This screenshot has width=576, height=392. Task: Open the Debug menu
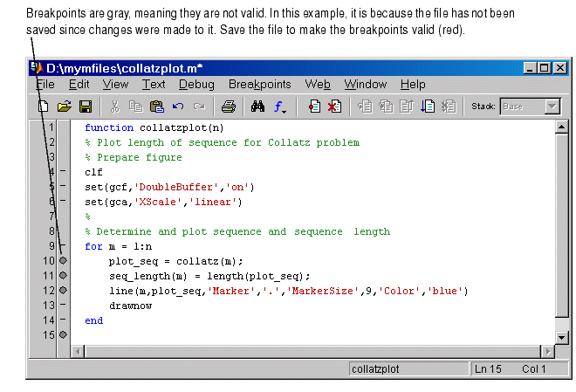tap(196, 85)
